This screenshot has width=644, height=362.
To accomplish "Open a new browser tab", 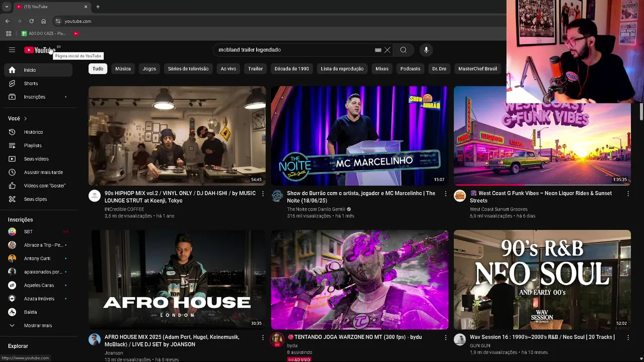I will 98,7.
